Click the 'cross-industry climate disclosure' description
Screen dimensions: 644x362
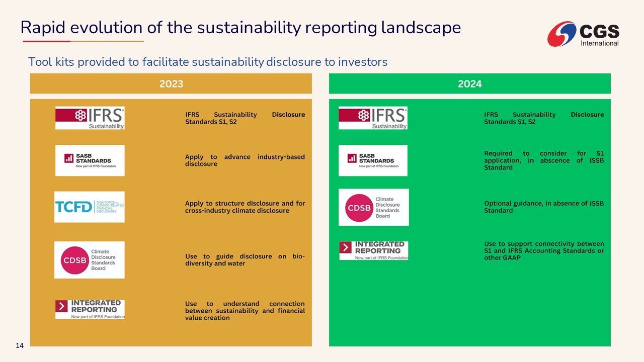(x=245, y=207)
